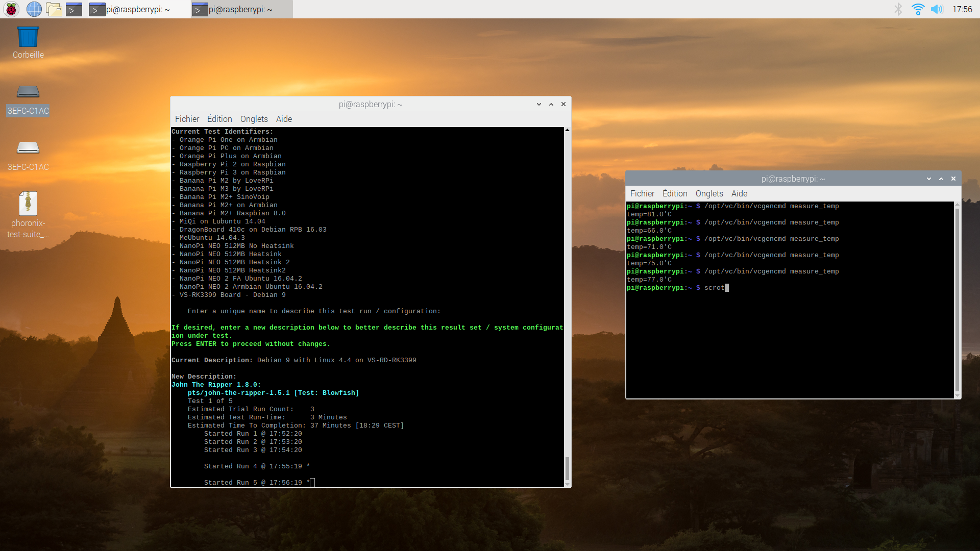This screenshot has width=980, height=551.
Task: Click 'temp=75.0'C' output line
Action: click(649, 263)
